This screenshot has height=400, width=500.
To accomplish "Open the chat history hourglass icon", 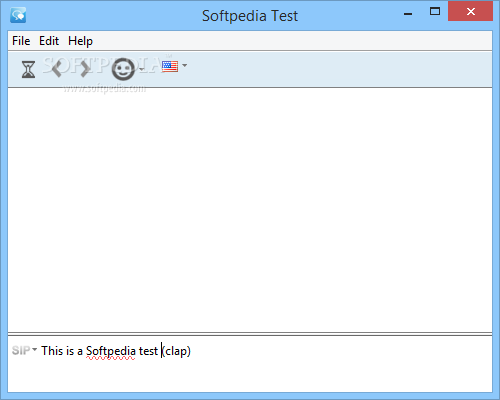I will 28,69.
